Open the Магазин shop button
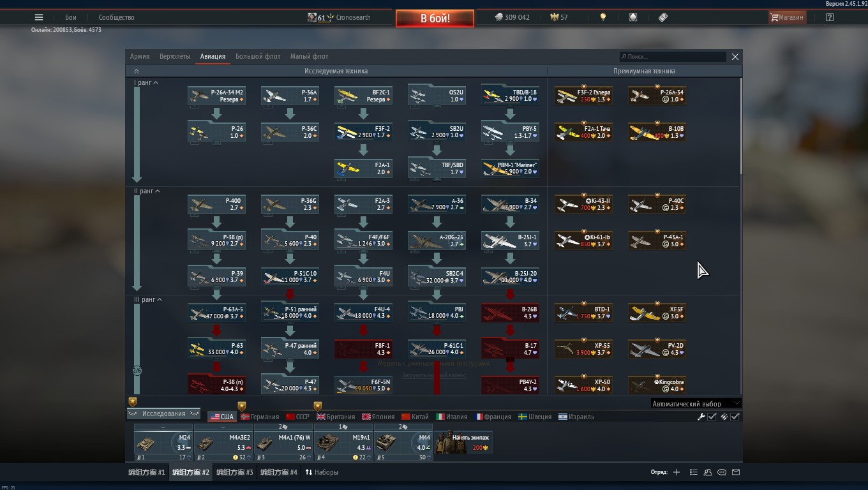 [787, 17]
